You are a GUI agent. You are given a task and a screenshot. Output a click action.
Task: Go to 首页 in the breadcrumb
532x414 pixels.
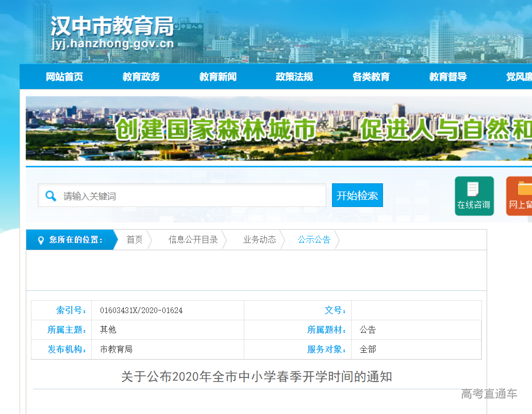pos(135,240)
